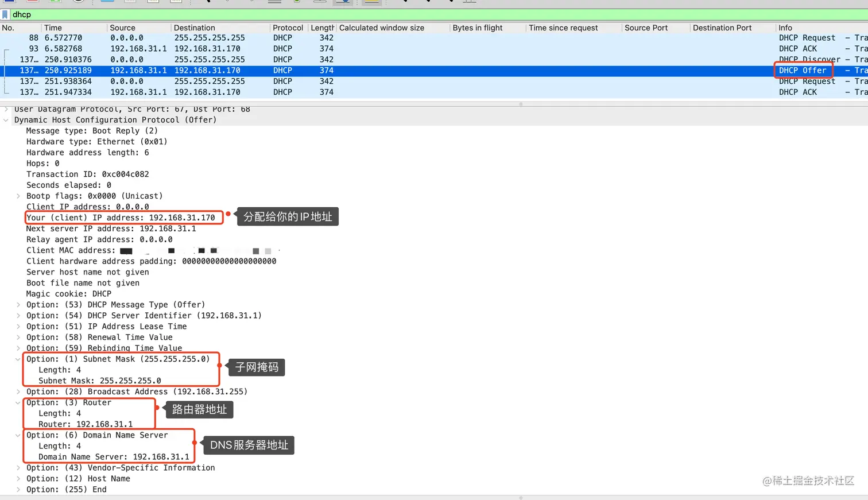Image resolution: width=868 pixels, height=500 pixels.
Task: Expand Option (58) Renewal Time Value
Action: (x=18, y=338)
